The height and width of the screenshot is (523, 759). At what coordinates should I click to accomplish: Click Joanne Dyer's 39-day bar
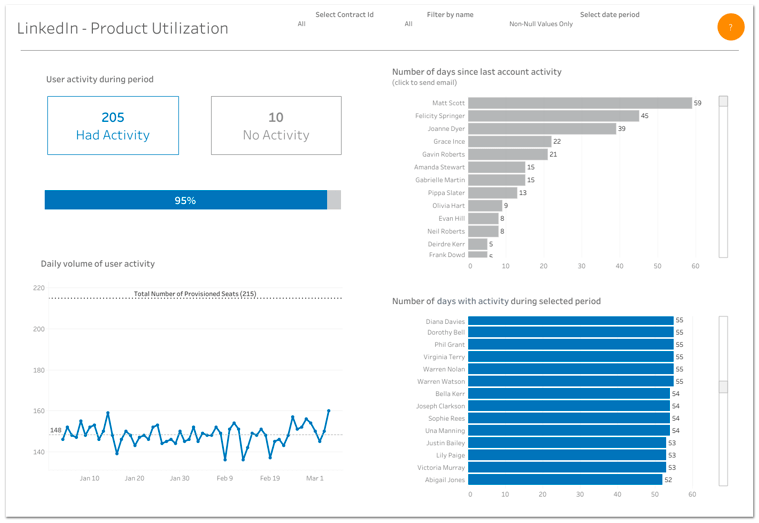click(542, 128)
